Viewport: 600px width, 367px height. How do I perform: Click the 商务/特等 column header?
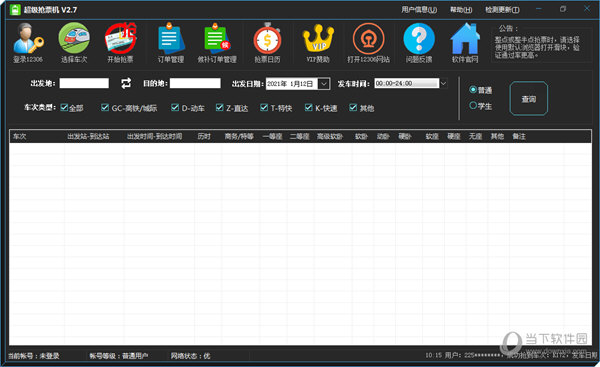[x=239, y=136]
